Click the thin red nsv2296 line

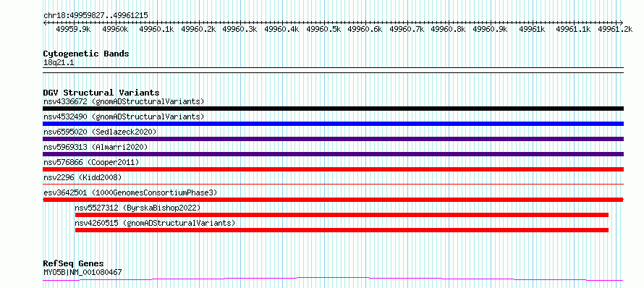pos(333,184)
